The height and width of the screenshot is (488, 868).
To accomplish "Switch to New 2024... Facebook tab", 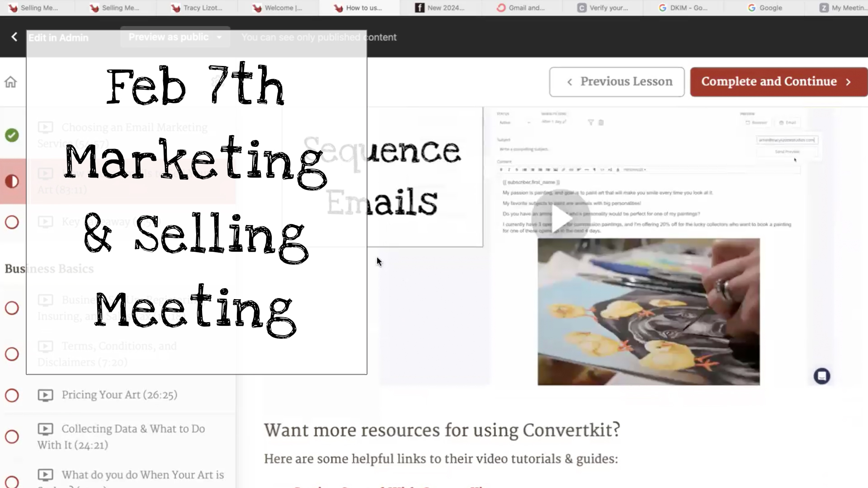I will click(x=440, y=8).
